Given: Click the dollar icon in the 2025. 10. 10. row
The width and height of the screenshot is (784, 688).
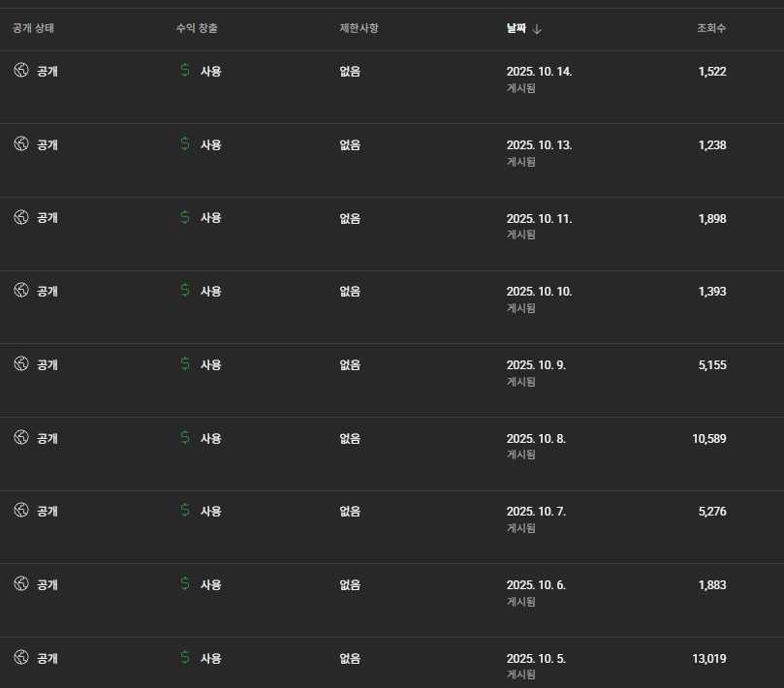Looking at the screenshot, I should [x=185, y=291].
